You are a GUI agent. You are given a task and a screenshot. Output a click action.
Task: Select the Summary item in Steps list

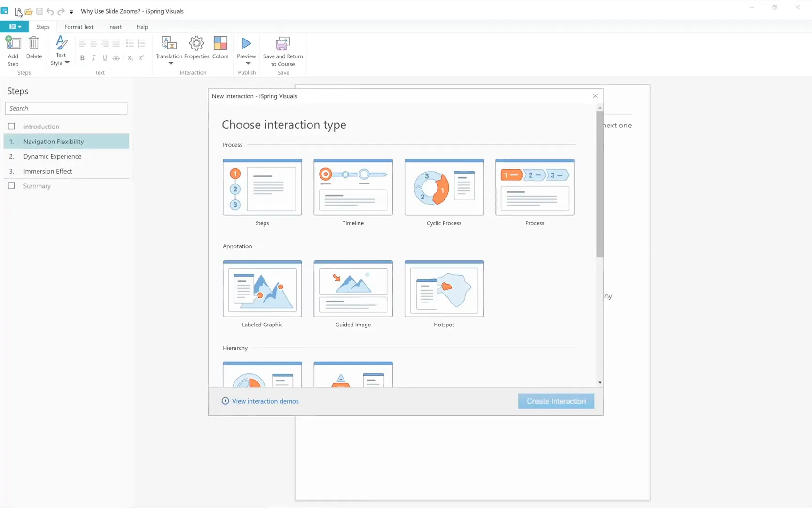[x=66, y=186]
